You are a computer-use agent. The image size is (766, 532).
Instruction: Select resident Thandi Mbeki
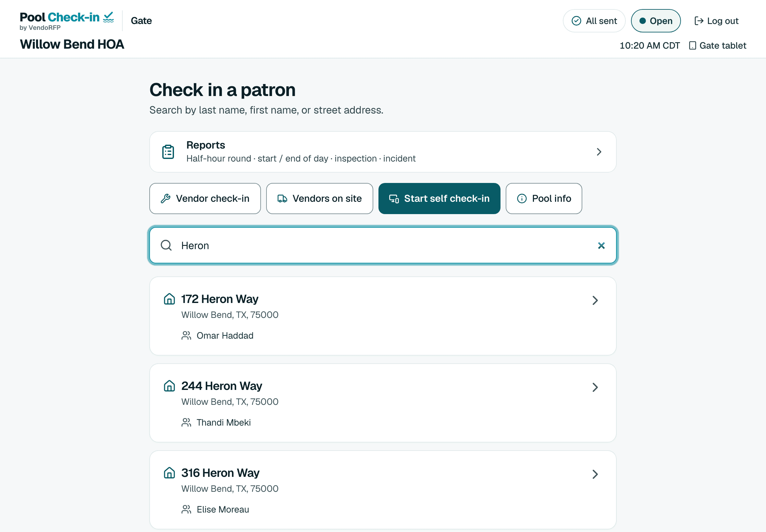223,423
